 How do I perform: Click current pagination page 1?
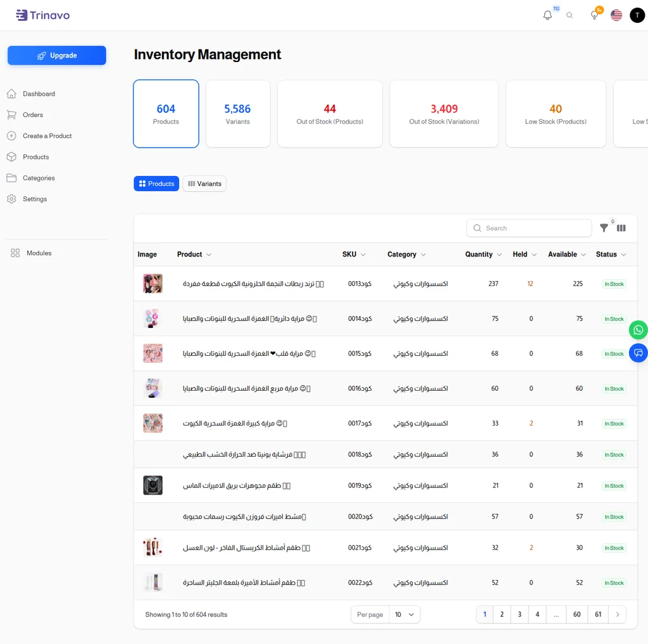(x=485, y=615)
